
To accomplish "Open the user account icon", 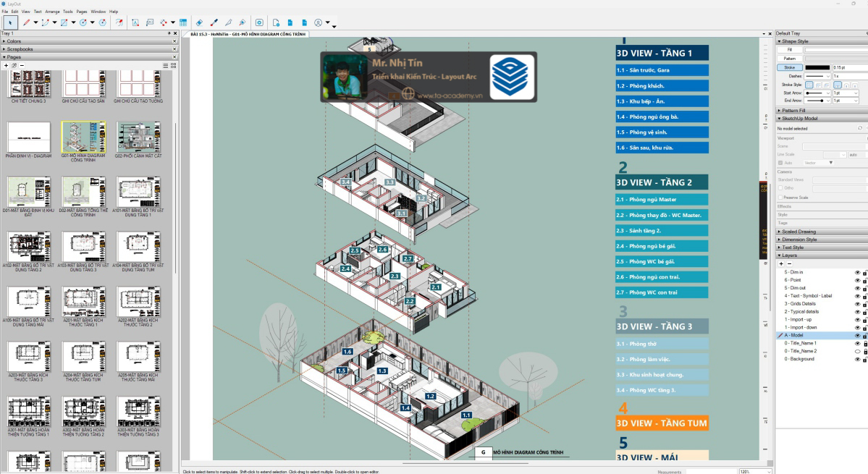I will pyautogui.click(x=319, y=22).
